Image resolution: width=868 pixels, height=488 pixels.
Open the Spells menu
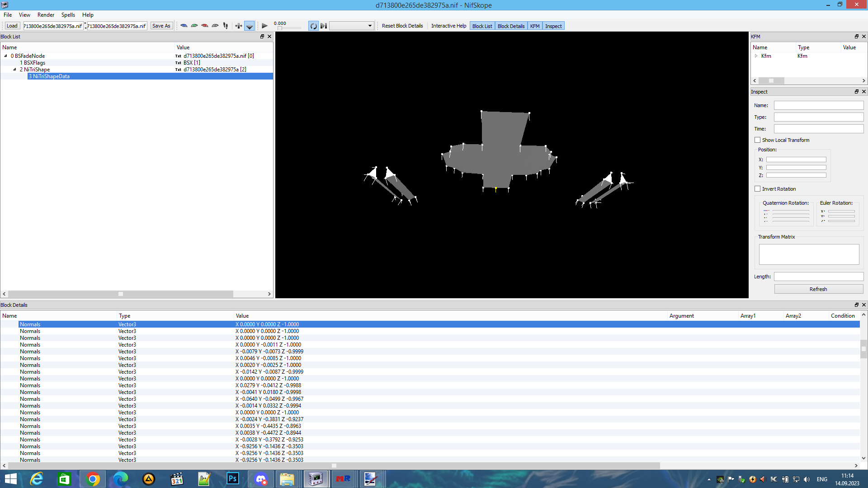tap(68, 14)
